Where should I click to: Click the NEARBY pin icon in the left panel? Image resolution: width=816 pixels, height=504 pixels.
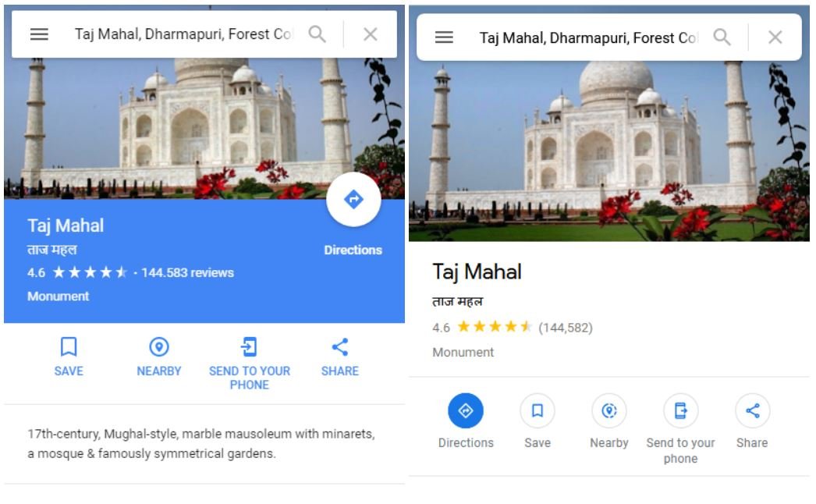(x=158, y=346)
